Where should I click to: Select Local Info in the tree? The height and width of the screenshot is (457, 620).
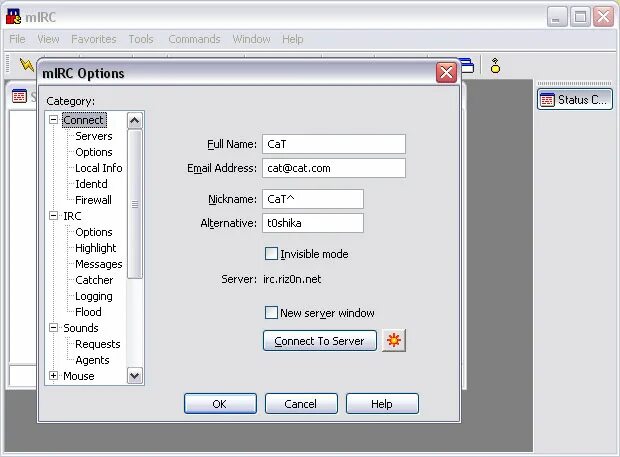pyautogui.click(x=98, y=168)
